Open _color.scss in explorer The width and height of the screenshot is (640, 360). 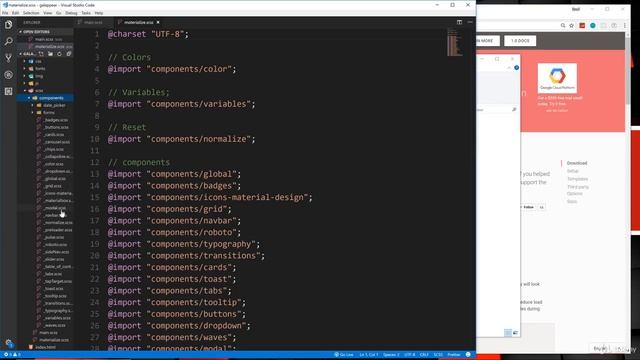click(x=54, y=164)
